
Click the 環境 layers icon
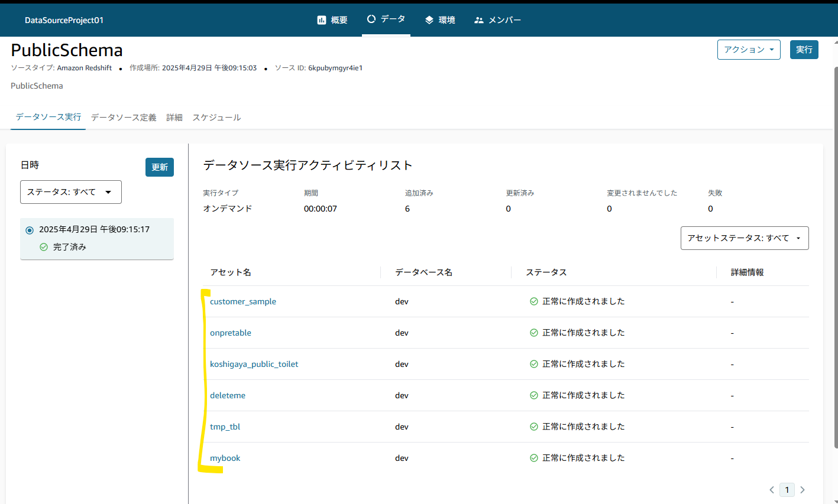(429, 20)
